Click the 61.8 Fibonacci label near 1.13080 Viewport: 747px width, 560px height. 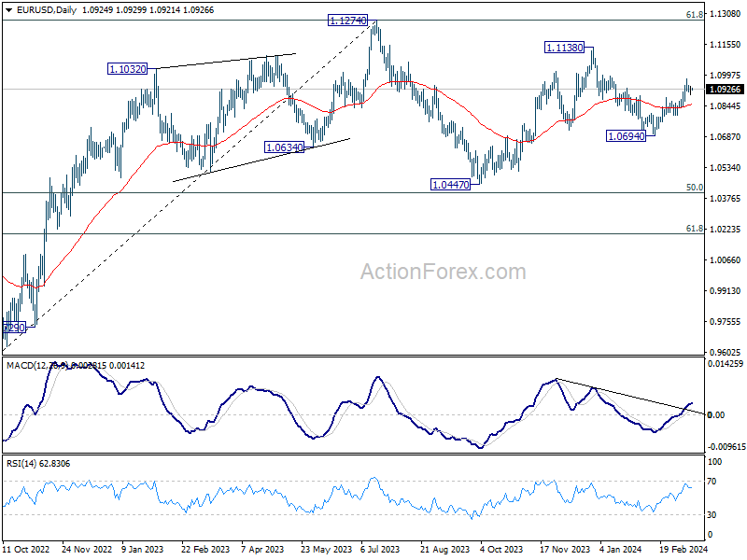click(x=694, y=15)
